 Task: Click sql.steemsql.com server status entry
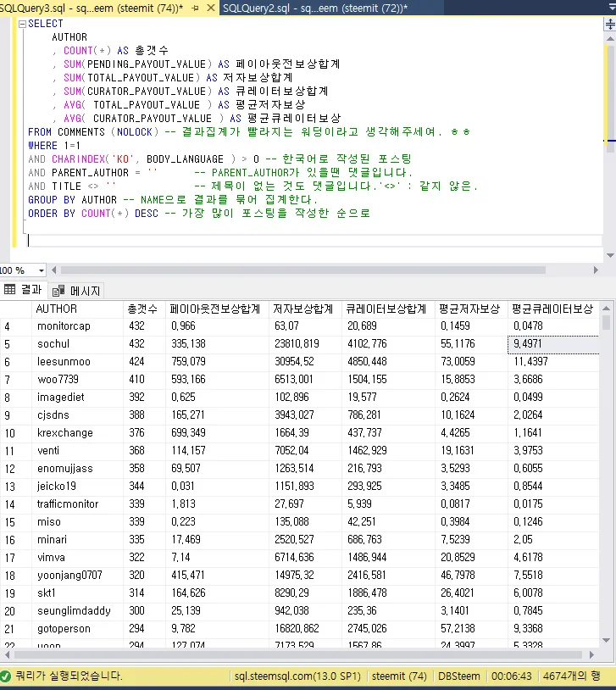[297, 676]
